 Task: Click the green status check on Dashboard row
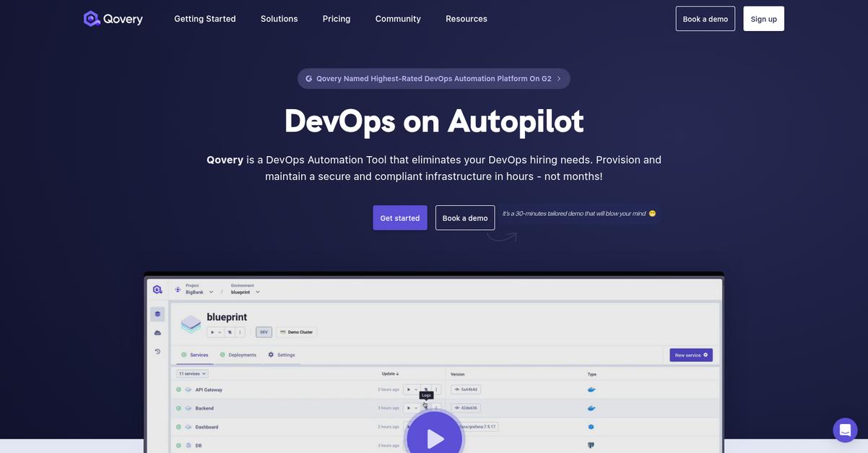(178, 427)
